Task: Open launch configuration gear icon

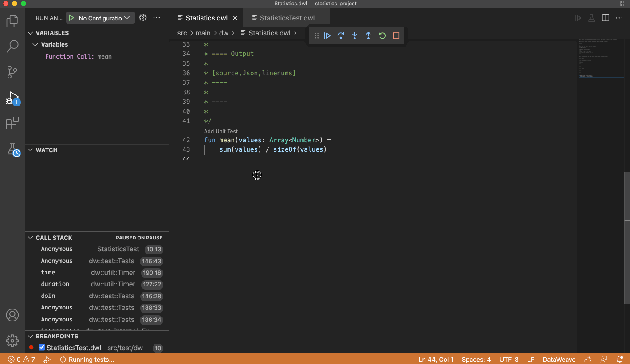Action: [142, 18]
